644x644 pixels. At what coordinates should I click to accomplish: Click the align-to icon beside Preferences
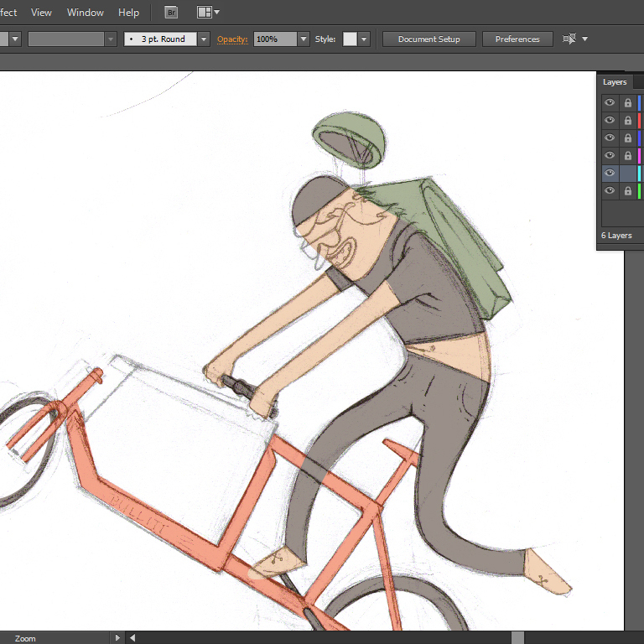point(570,39)
